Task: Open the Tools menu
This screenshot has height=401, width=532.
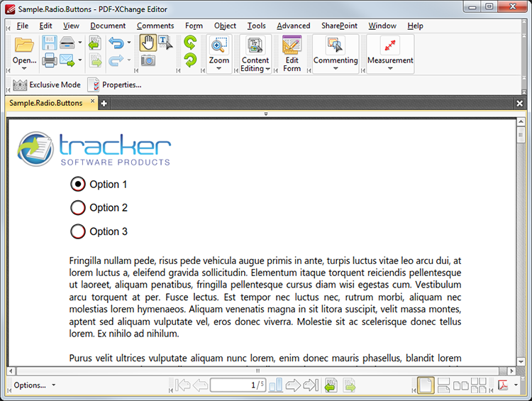Action: tap(257, 26)
